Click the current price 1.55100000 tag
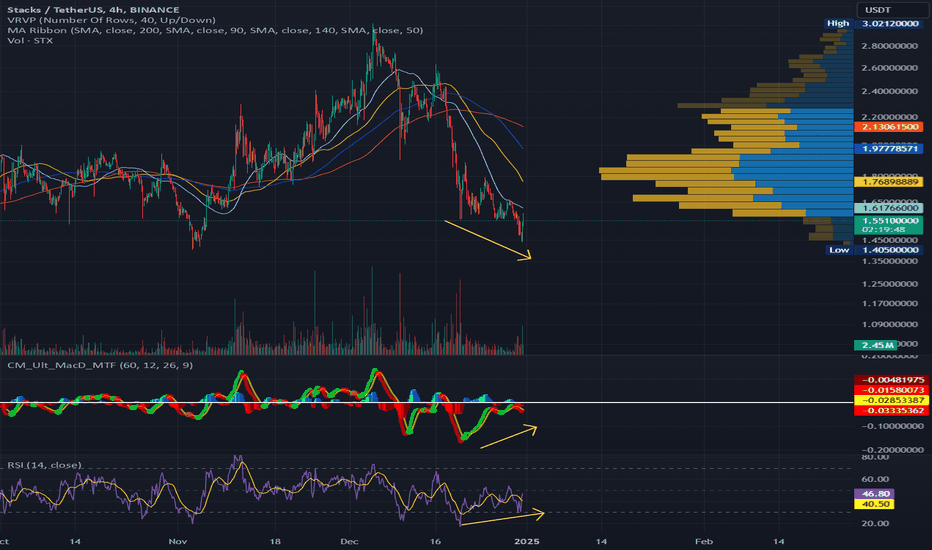932x550 pixels. (888, 221)
